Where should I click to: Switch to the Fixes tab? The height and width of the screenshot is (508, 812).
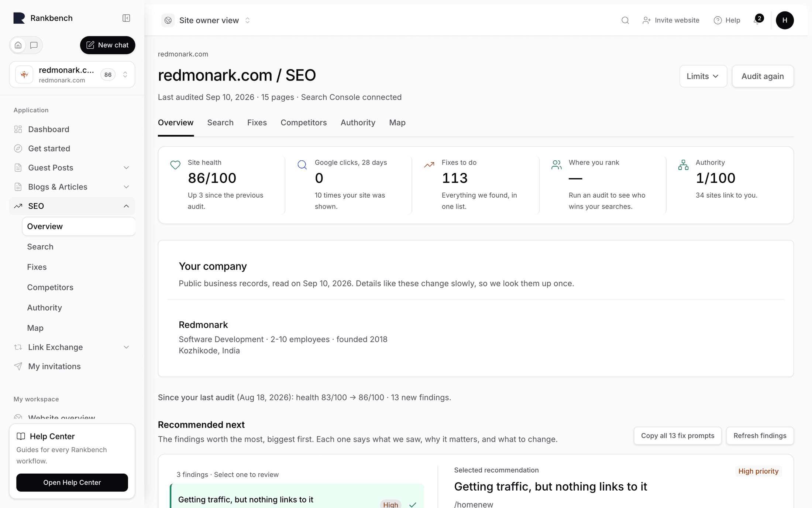[257, 123]
